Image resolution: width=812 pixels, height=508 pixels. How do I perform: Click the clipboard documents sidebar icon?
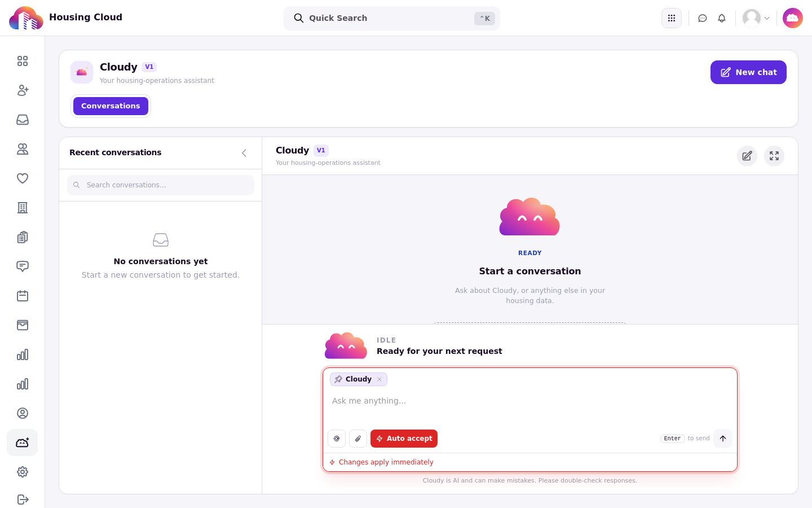[x=23, y=237]
